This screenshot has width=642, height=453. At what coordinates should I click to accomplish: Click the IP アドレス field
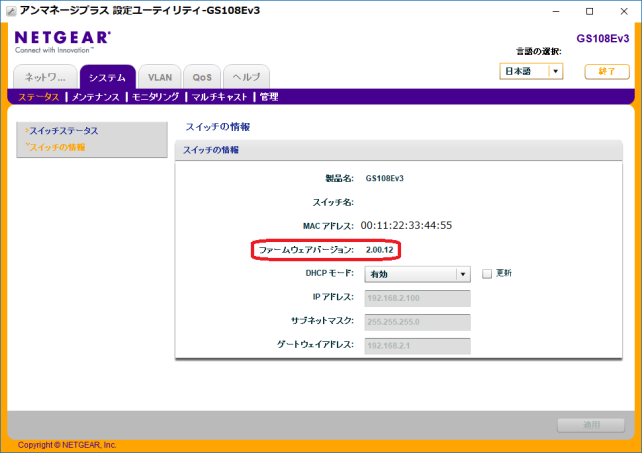pos(417,298)
